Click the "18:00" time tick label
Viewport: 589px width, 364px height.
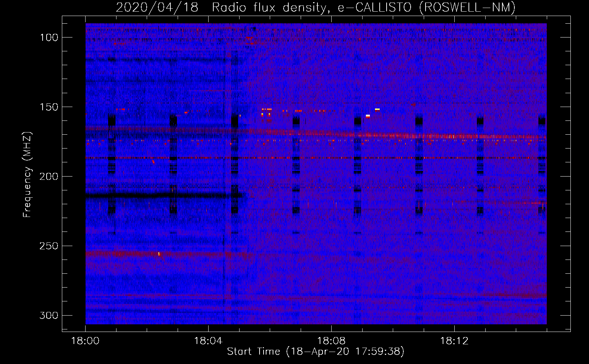click(x=86, y=341)
